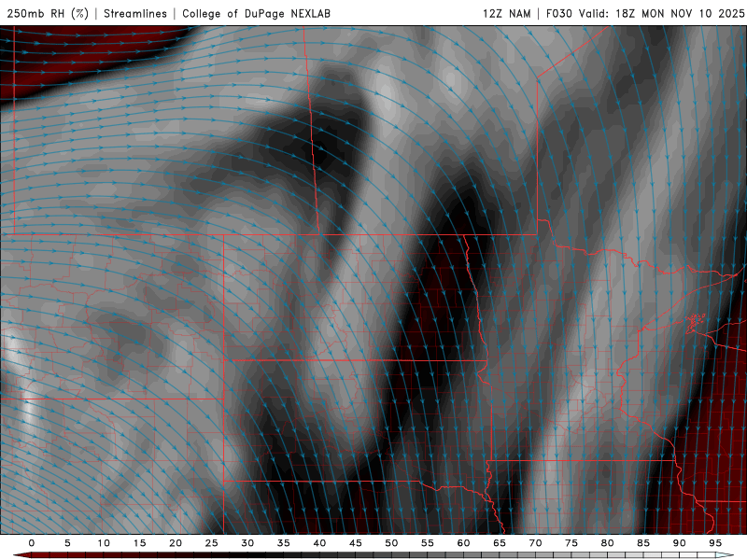747x560 pixels.
Task: Select the "Streamlines" label in the header
Action: pos(135,13)
